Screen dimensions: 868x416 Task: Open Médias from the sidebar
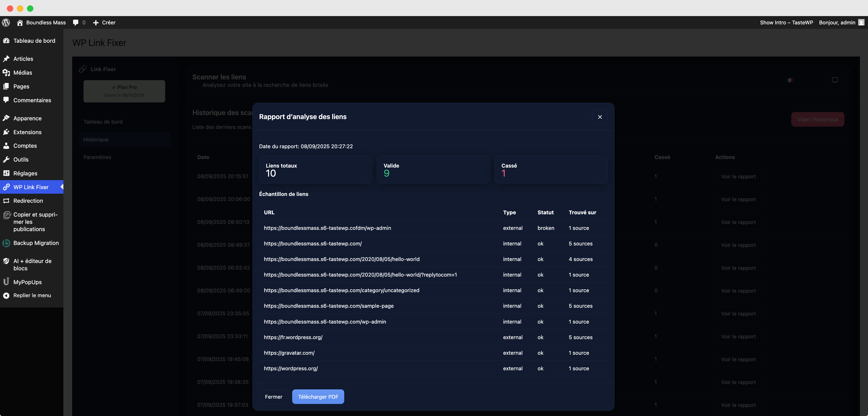click(23, 73)
